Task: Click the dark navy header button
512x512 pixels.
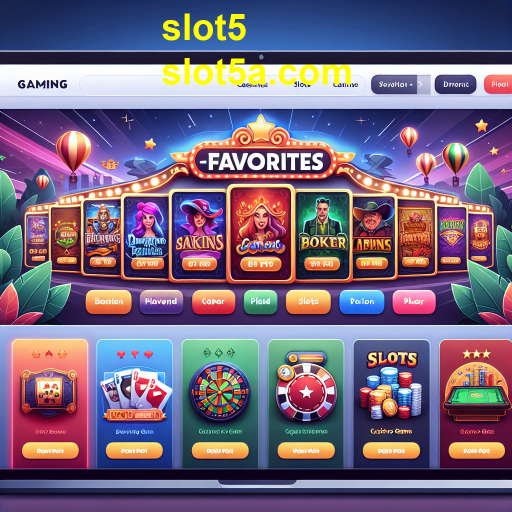Action: (x=456, y=84)
